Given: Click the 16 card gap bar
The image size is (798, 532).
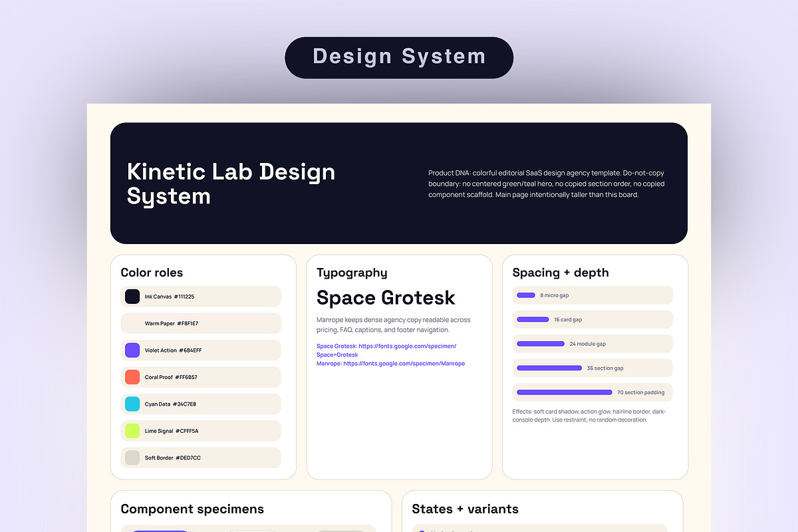Looking at the screenshot, I should 533,319.
